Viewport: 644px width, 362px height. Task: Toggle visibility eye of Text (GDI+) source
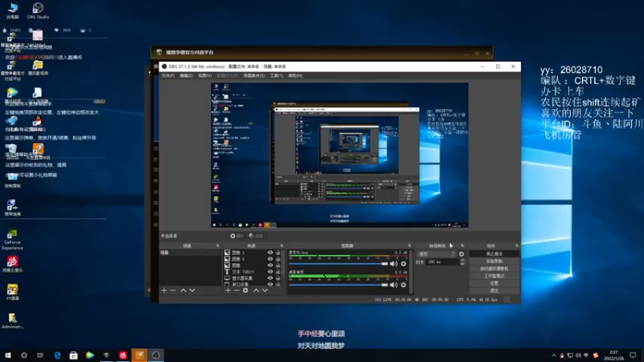point(270,272)
